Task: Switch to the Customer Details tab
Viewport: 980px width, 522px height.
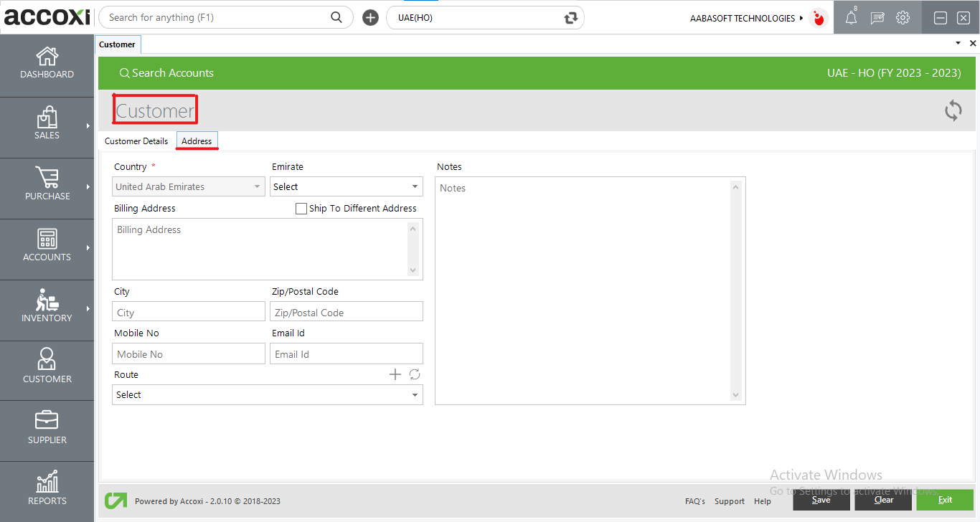Action: pos(136,141)
